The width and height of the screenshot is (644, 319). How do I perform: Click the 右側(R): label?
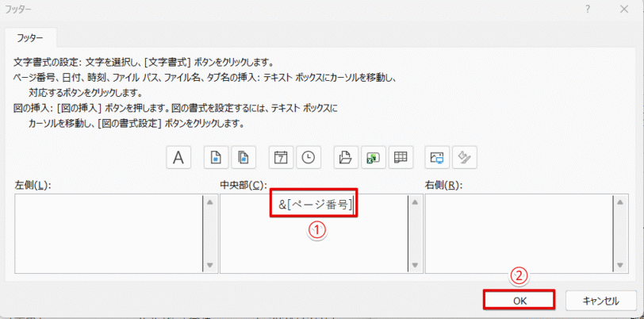tap(444, 185)
